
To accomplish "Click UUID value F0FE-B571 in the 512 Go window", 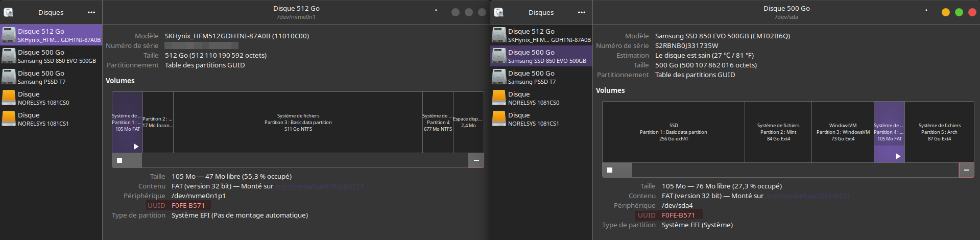I will coord(188,206).
